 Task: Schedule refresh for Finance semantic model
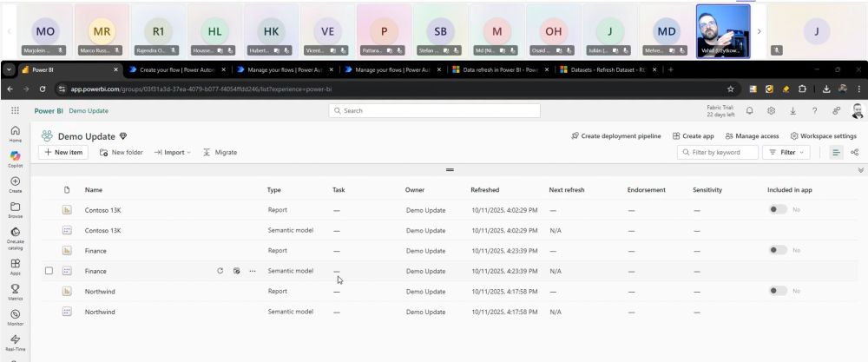pos(236,271)
